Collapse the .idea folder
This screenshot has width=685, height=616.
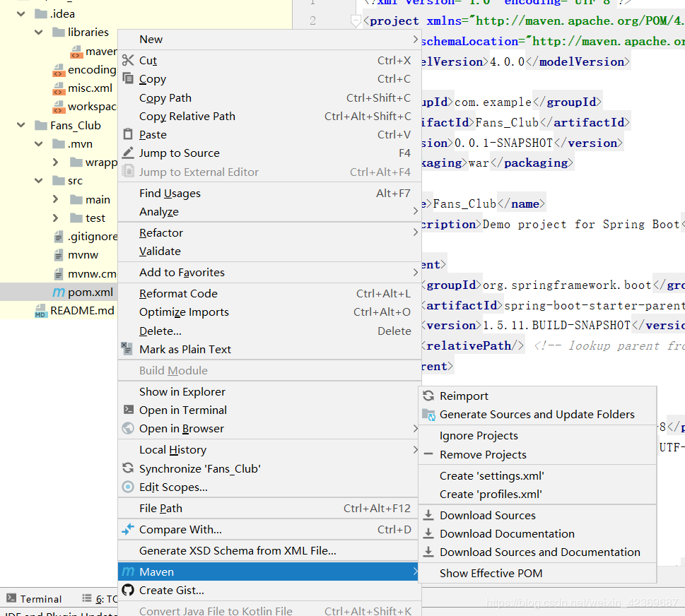(x=21, y=14)
